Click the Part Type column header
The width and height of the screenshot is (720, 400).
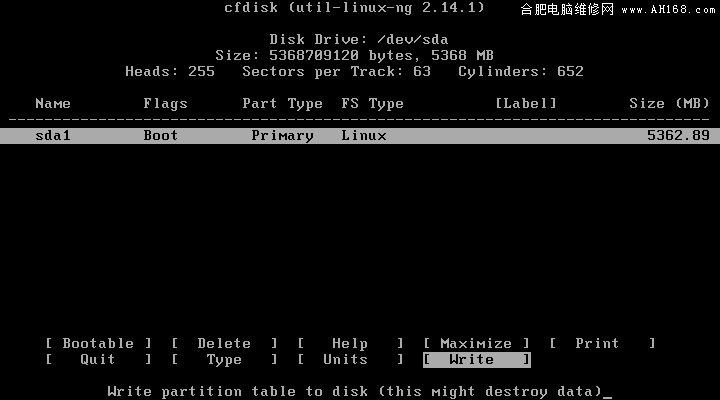[x=282, y=104]
